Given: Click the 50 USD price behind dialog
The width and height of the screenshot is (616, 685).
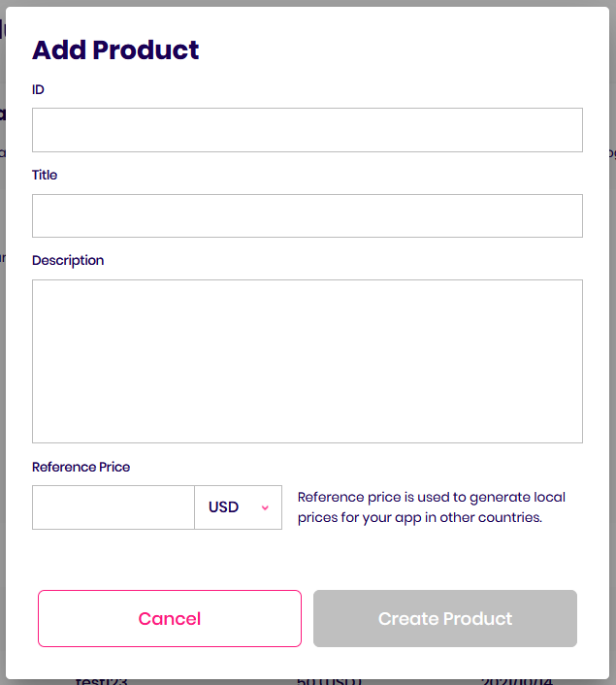Looking at the screenshot, I should 329,681.
